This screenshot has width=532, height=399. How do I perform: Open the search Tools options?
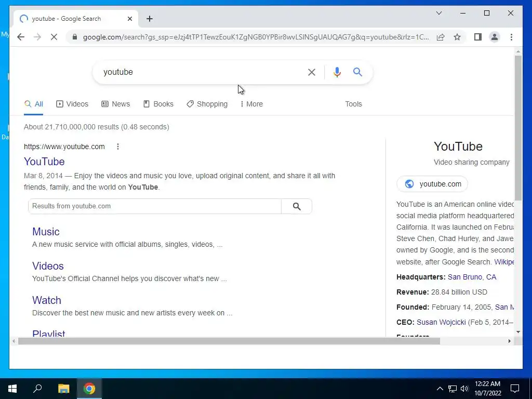[x=353, y=104]
